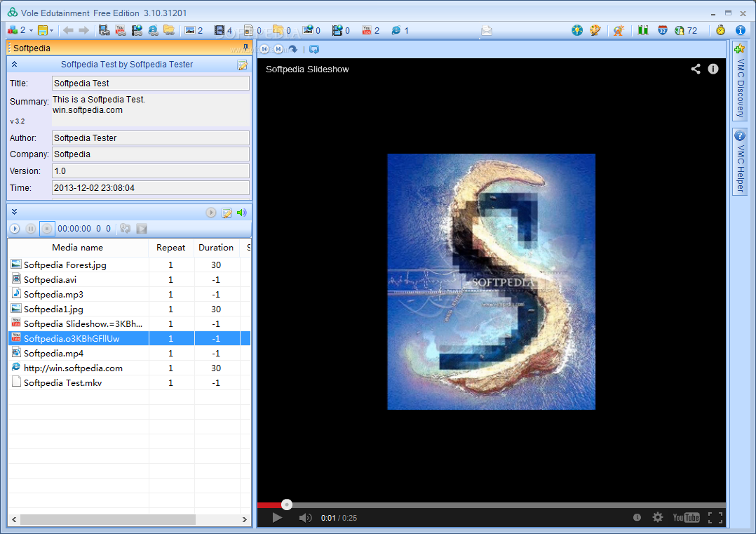
Task: Sort by the Repeat column header
Action: (x=170, y=248)
